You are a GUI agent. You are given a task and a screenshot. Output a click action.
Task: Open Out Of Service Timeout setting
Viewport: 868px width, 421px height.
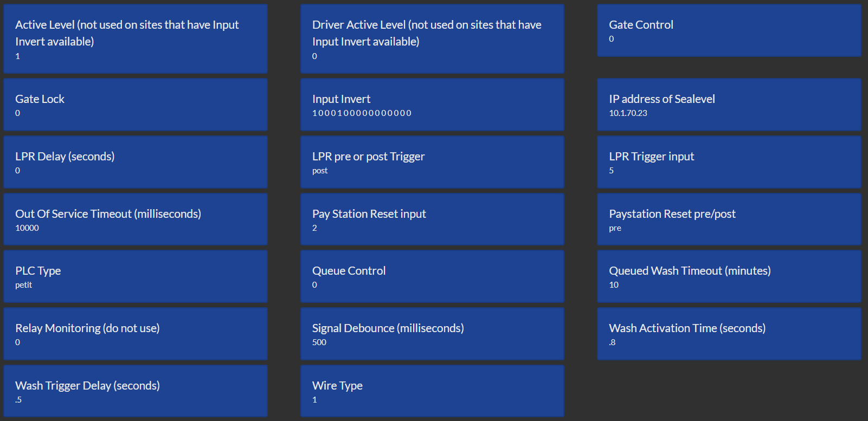tap(136, 219)
